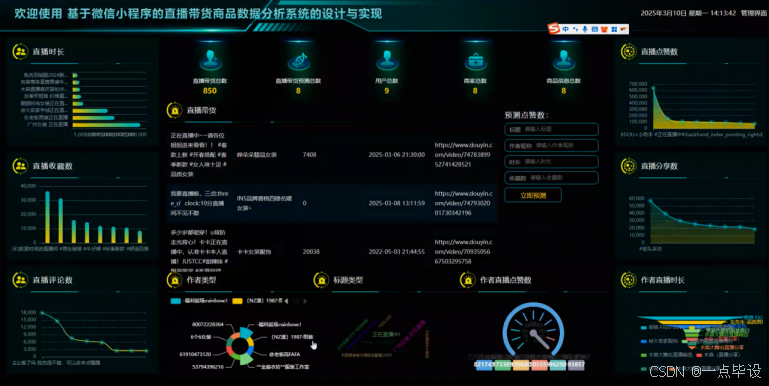
Task: Toggle the yellow [NZ家] 1987 legend entry
Action: coord(257,301)
